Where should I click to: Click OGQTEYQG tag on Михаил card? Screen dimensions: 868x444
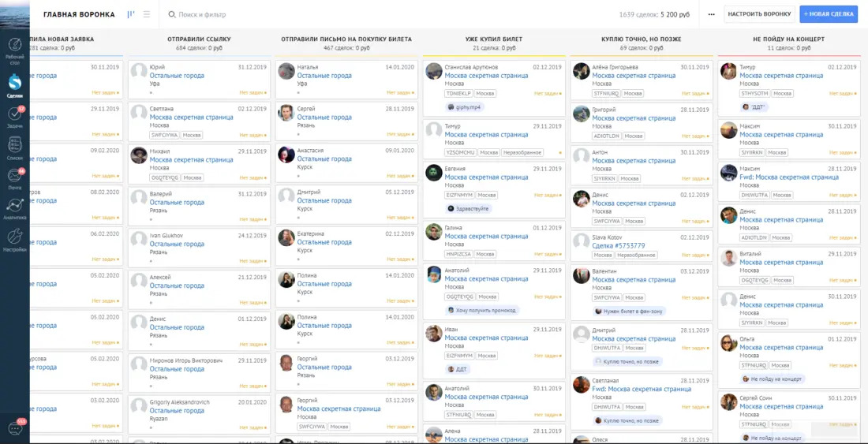pyautogui.click(x=164, y=178)
